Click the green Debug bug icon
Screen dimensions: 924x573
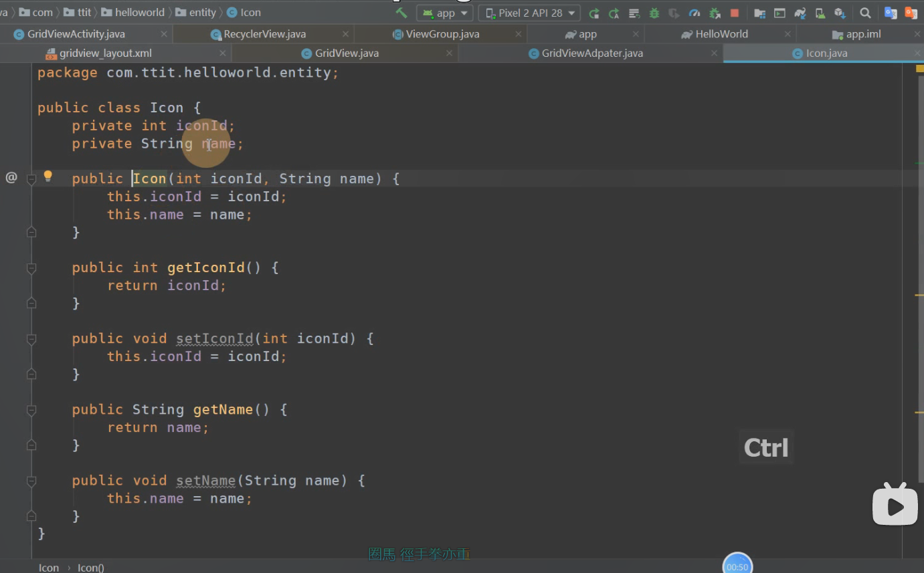pos(654,13)
